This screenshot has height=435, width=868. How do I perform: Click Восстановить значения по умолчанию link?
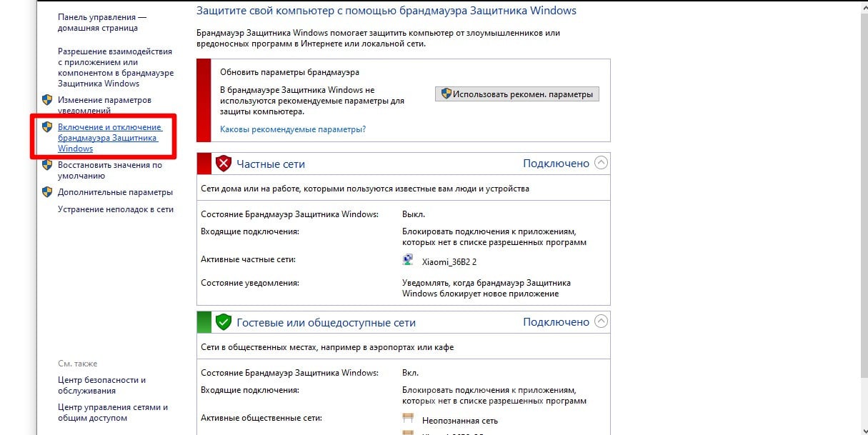pos(110,170)
